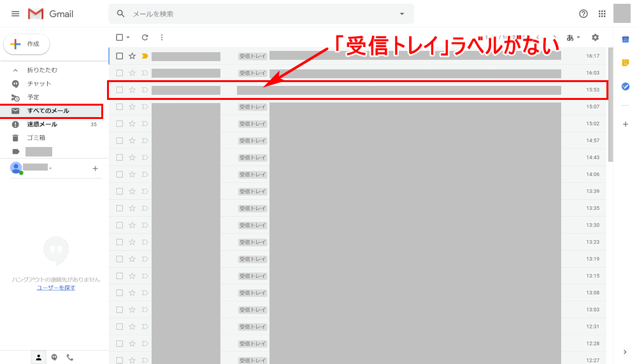Star the 14:57 email

click(x=132, y=141)
